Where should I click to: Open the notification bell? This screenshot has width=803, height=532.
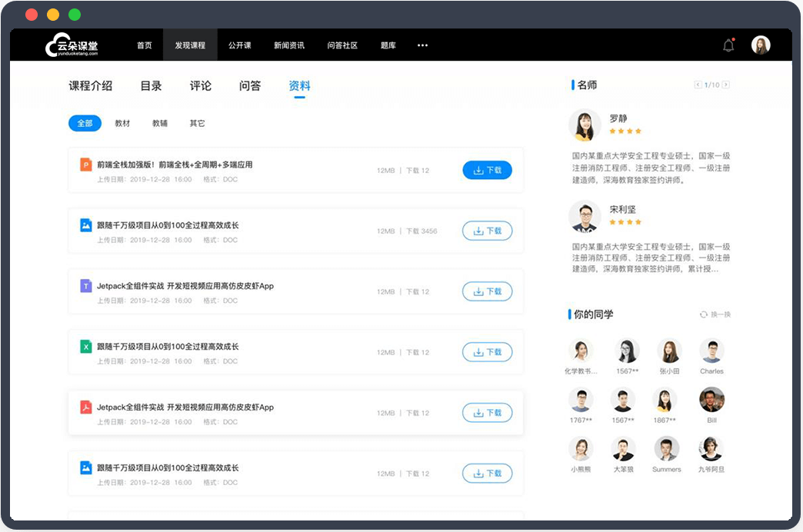click(728, 45)
